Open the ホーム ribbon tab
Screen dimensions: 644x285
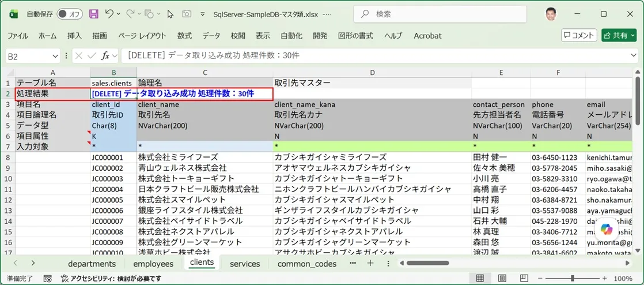[48, 36]
